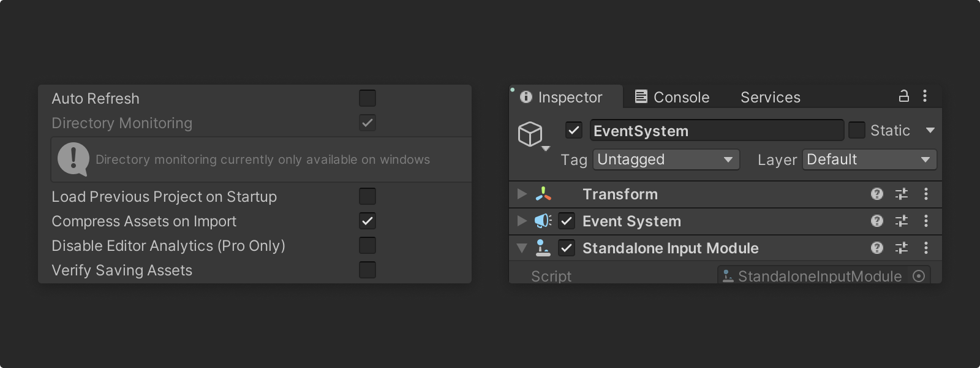Click the Inspector lock icon
The height and width of the screenshot is (368, 980).
pyautogui.click(x=903, y=96)
